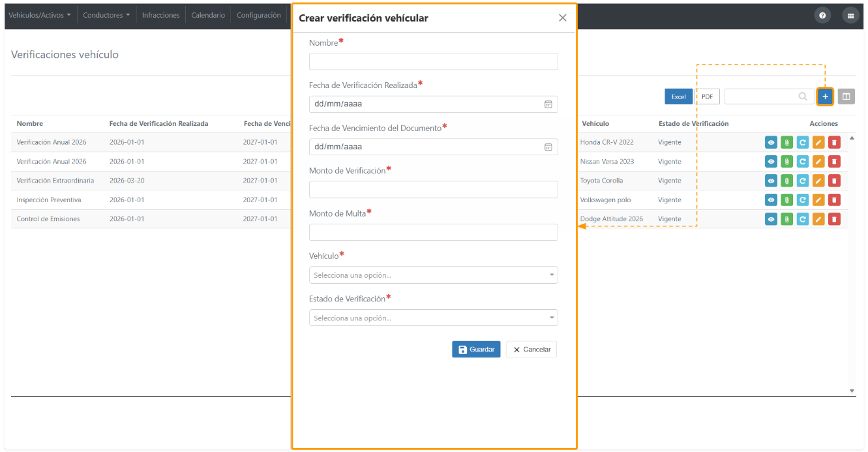Export the table with the PDF button
This screenshot has height=452, width=868.
click(x=707, y=97)
